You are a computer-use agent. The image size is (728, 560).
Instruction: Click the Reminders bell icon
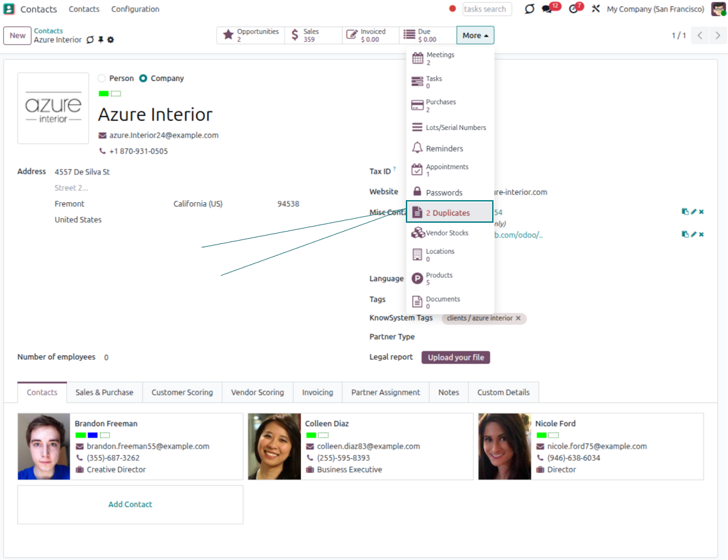pyautogui.click(x=417, y=148)
